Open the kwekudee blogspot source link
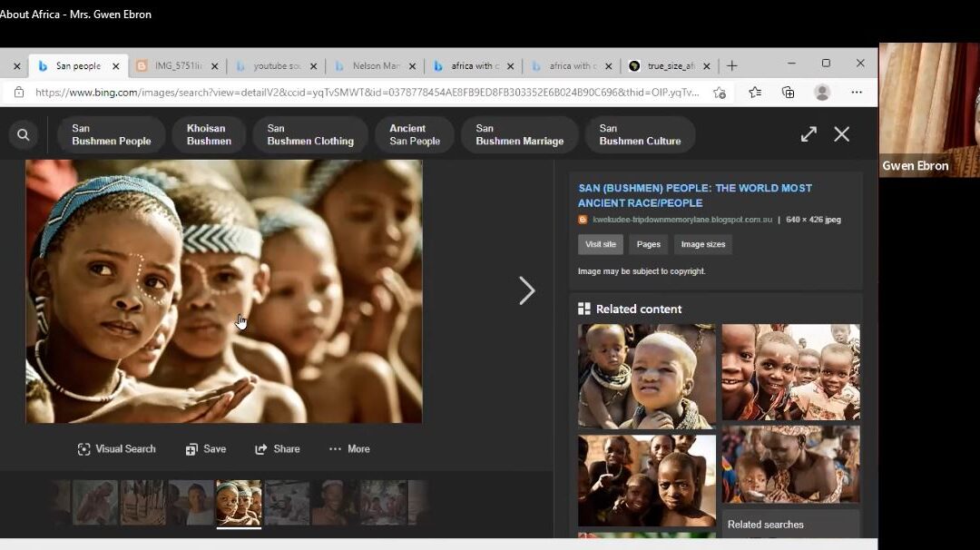 (x=682, y=220)
